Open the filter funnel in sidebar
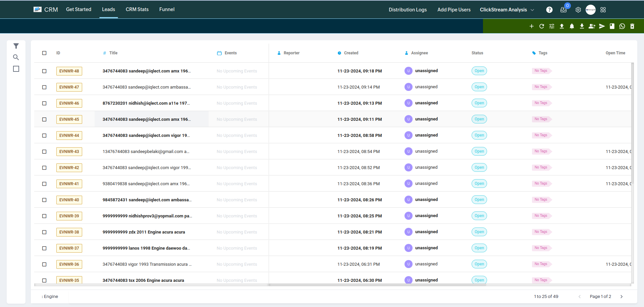644x307 pixels. click(x=16, y=46)
